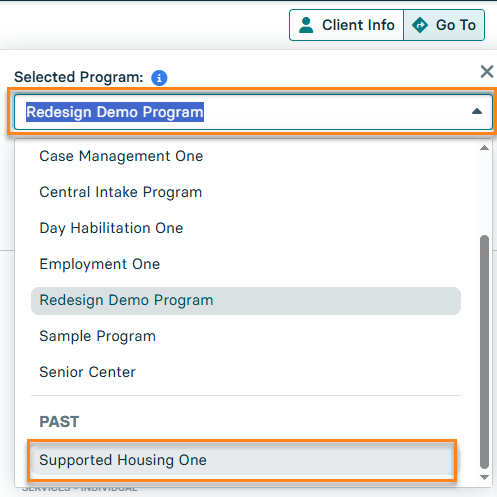Click the list scrollbar up arrow

[x=484, y=148]
